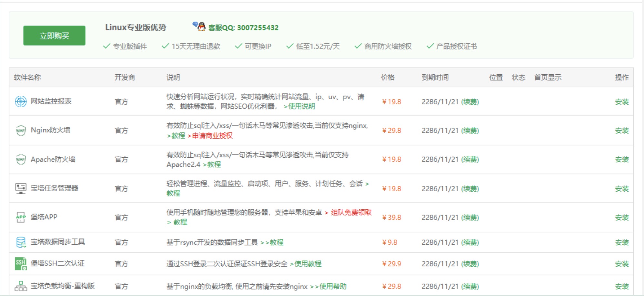The image size is (644, 296).
Task: Click the 堡塔APP plugin icon
Action: coord(21,217)
